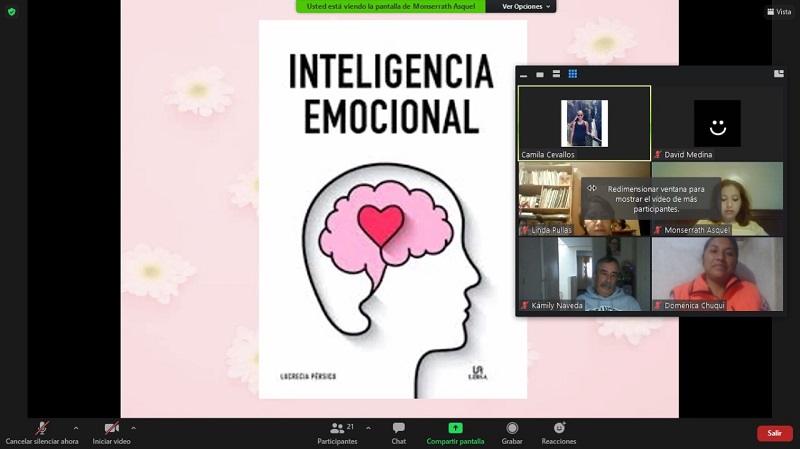Screen dimensions: 800x449
Task: Minimize the floating video panel
Action: tap(523, 74)
